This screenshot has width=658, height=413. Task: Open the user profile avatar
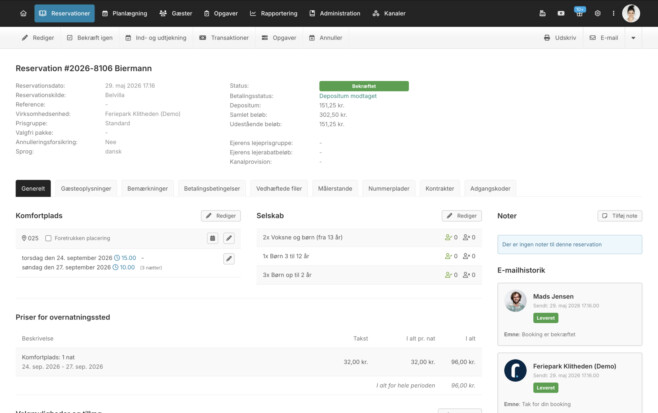click(631, 13)
